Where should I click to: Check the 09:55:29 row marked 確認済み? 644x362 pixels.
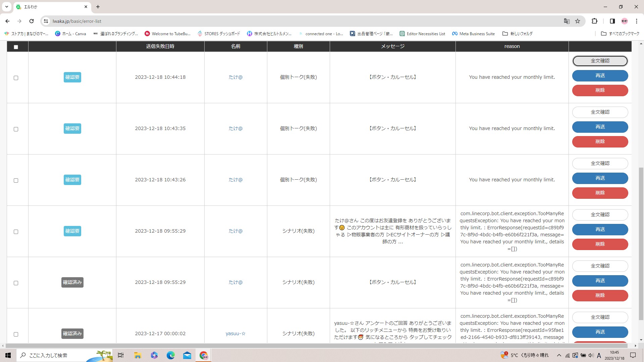click(x=16, y=283)
